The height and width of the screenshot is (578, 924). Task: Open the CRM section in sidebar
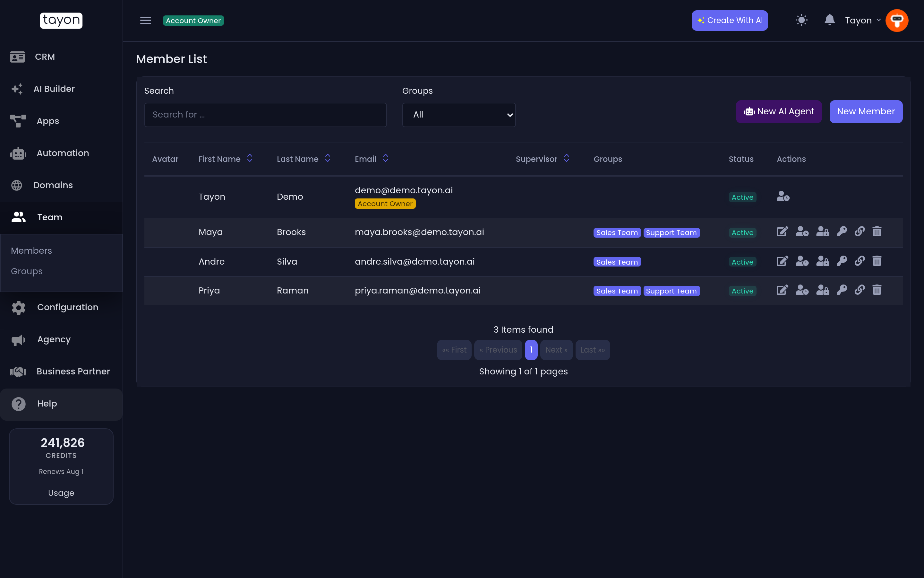[61, 57]
